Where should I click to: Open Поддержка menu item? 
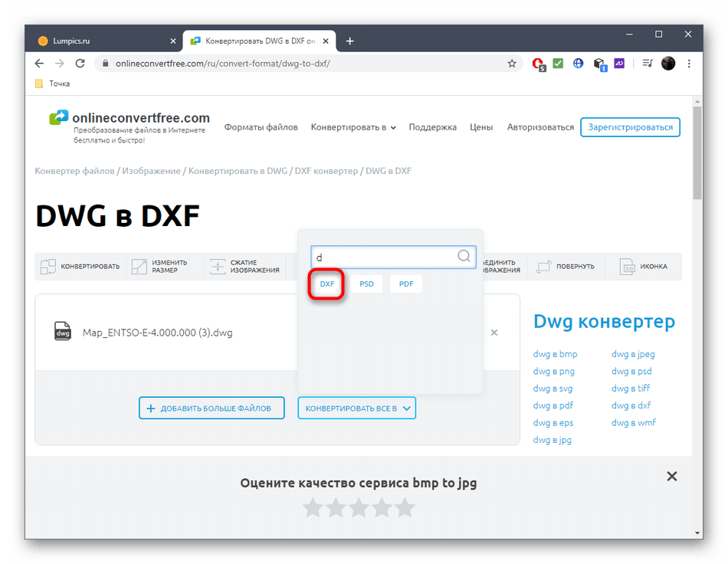(x=433, y=127)
